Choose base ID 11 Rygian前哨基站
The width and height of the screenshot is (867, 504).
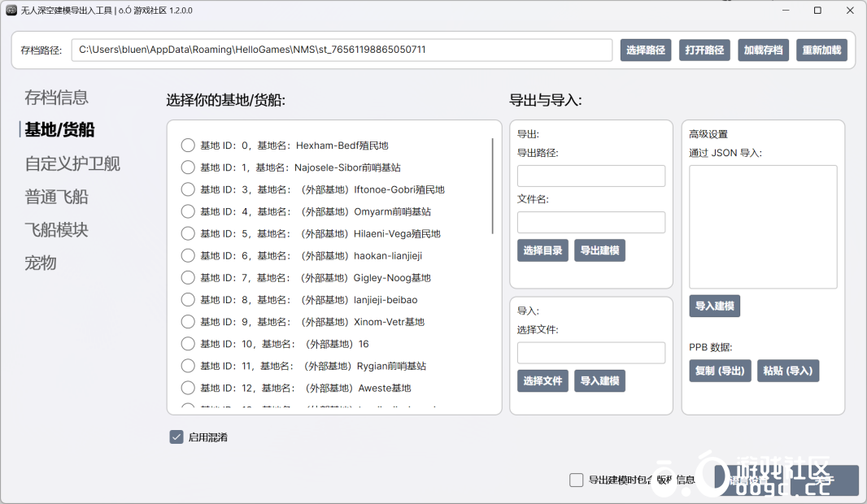[188, 366]
